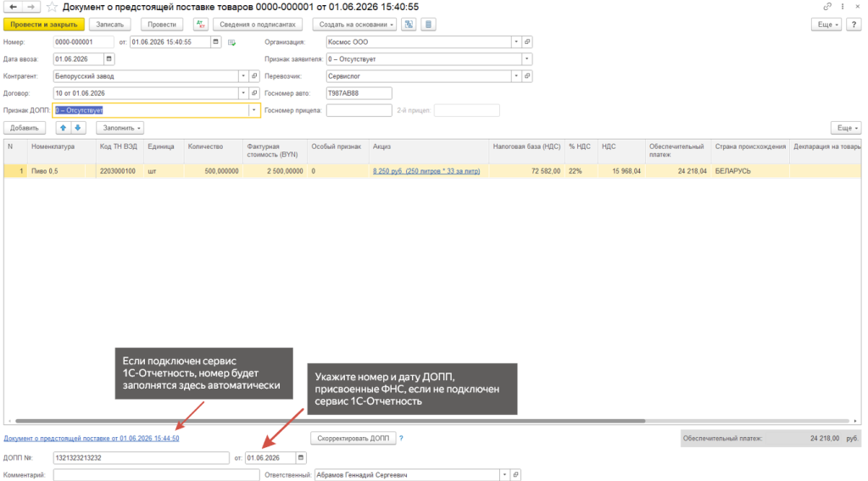Viewport: 868px width, 481px height.
Task: Add document to favorites with star icon
Action: coord(52,7)
